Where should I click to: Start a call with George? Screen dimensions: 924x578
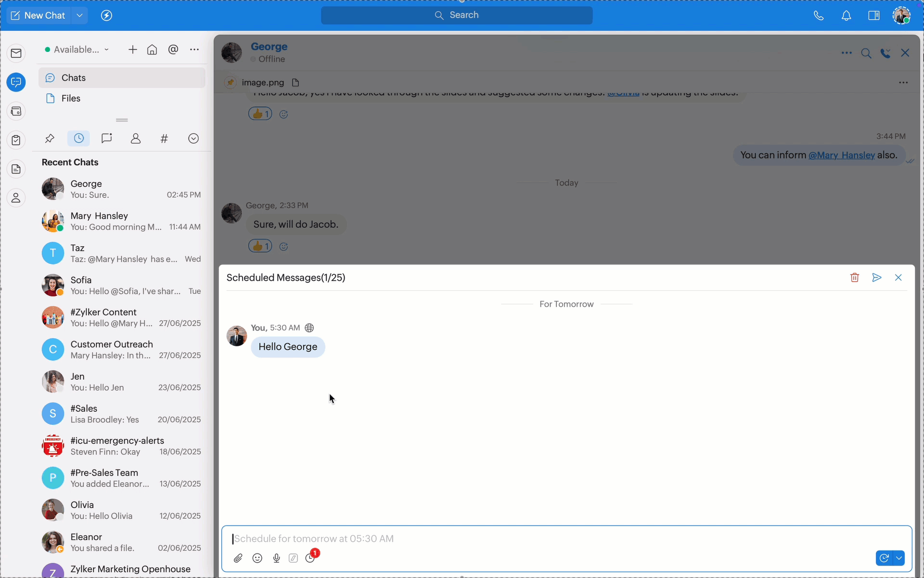click(885, 53)
